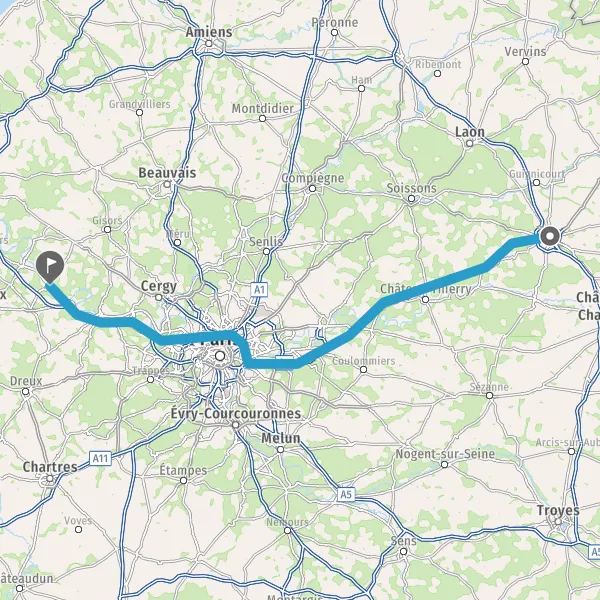Screen dimensions: 600x600
Task: Click the Beauvais city marker dot
Action: point(167,184)
